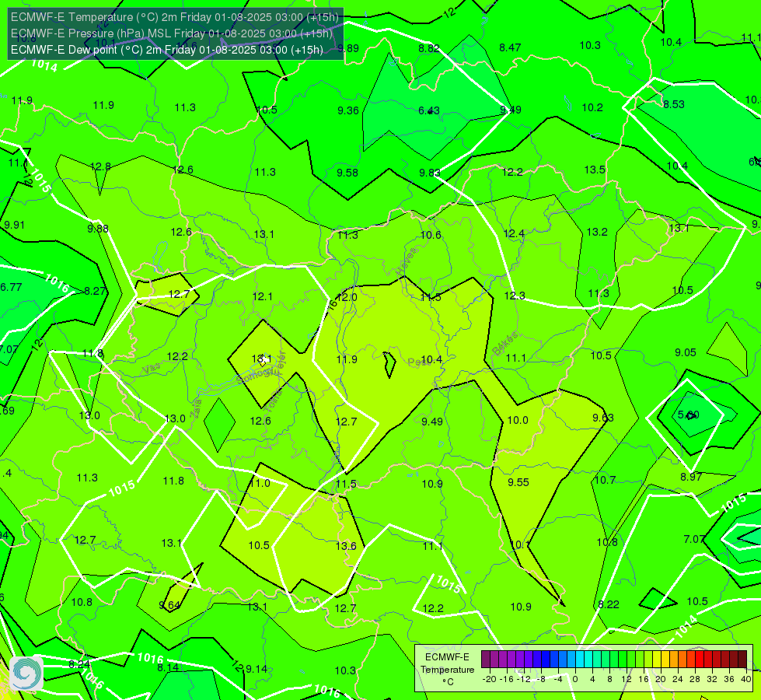The width and height of the screenshot is (761, 700).
Task: Click the 8.24 value on the map
Action: [x=79, y=664]
